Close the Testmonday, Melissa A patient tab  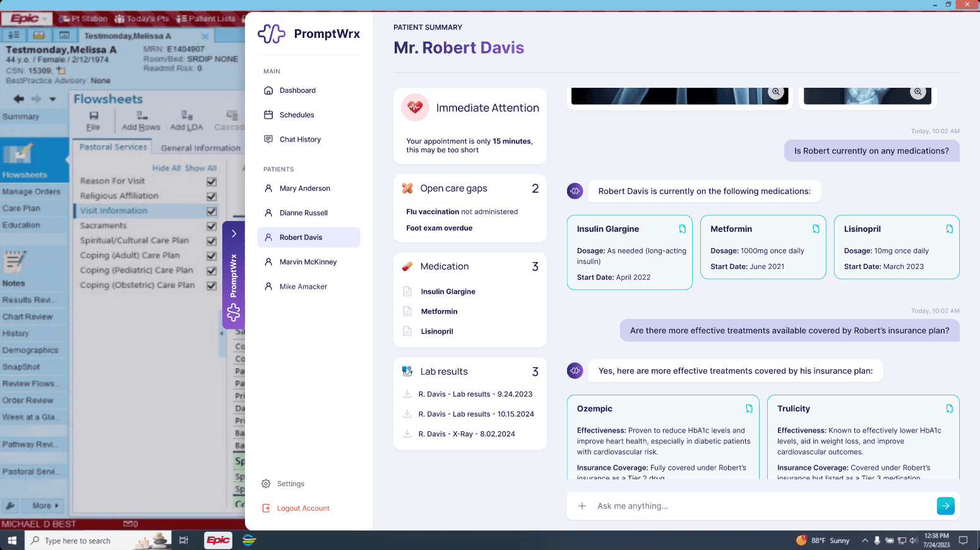click(x=205, y=36)
